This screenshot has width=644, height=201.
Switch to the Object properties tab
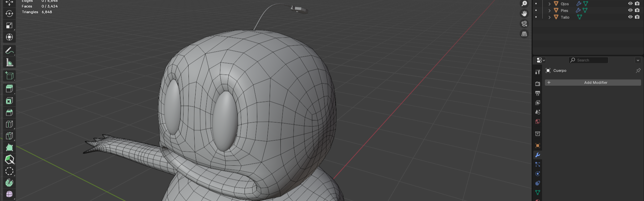click(538, 146)
